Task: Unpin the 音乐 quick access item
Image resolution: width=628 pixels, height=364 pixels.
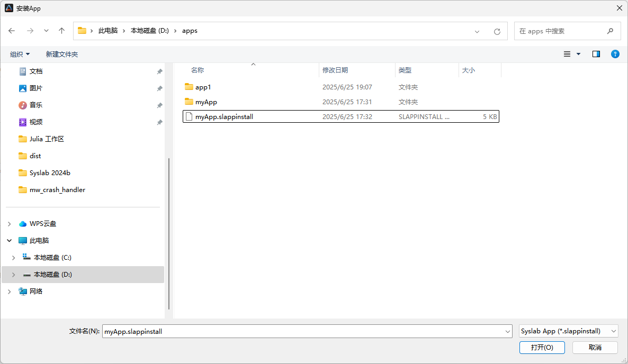Action: 159,105
